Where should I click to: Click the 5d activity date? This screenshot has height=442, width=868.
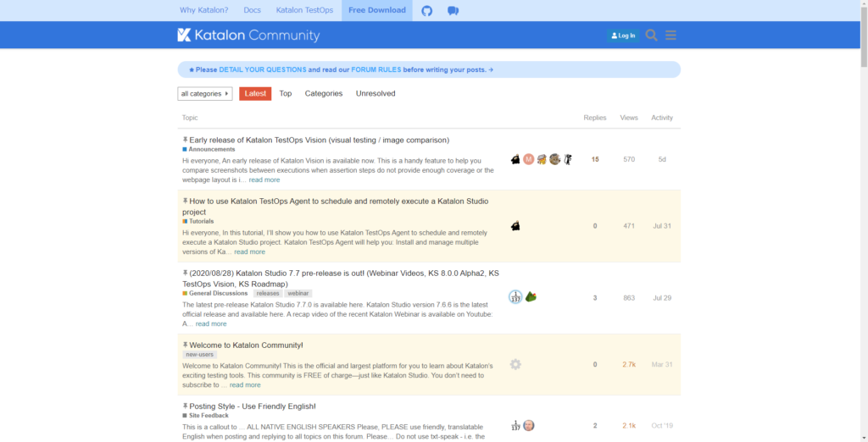point(662,159)
